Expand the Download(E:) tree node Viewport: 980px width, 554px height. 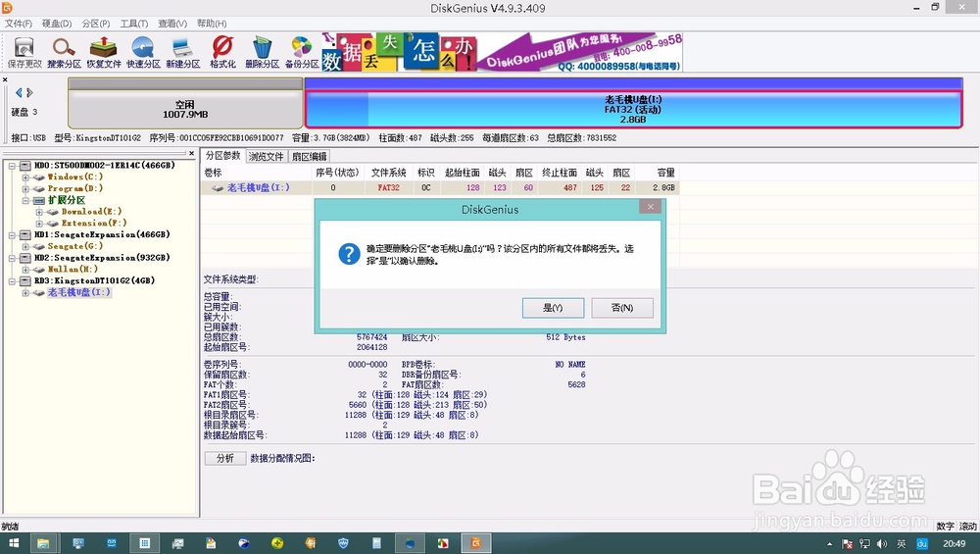point(39,212)
